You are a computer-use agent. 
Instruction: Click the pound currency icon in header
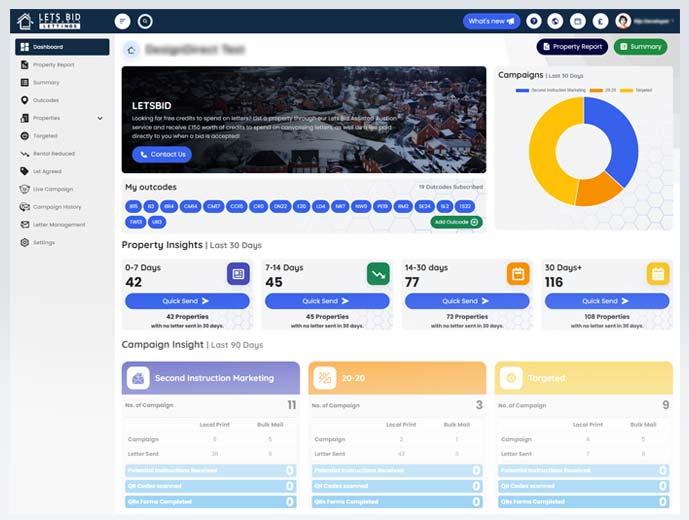point(600,21)
